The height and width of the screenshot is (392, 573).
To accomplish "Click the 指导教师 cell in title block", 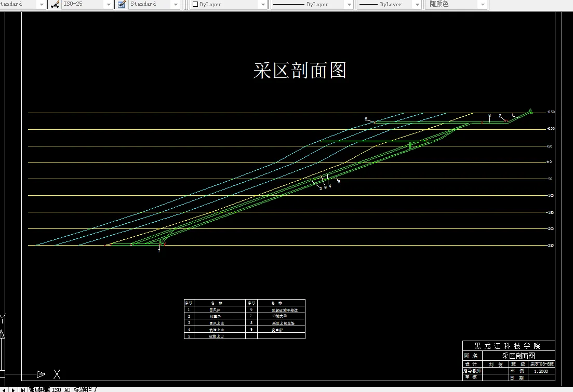I will [x=472, y=370].
